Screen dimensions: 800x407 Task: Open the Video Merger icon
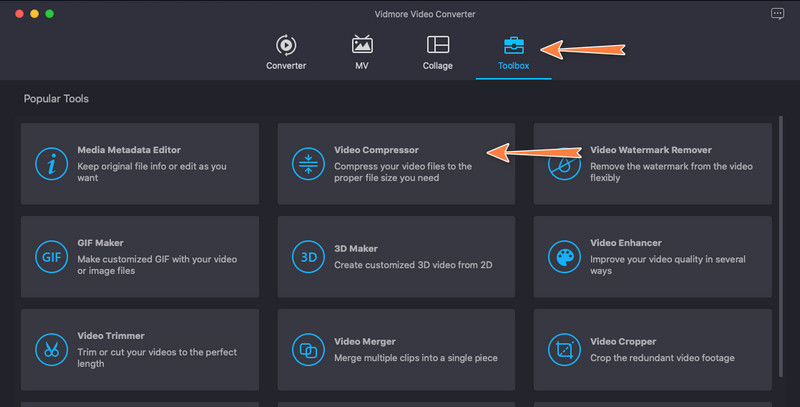tap(307, 349)
